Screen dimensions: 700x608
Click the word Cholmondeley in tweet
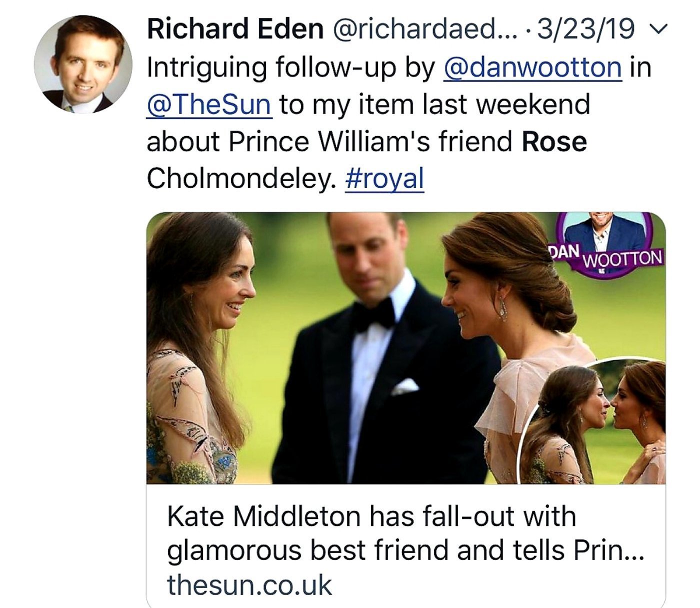click(241, 179)
